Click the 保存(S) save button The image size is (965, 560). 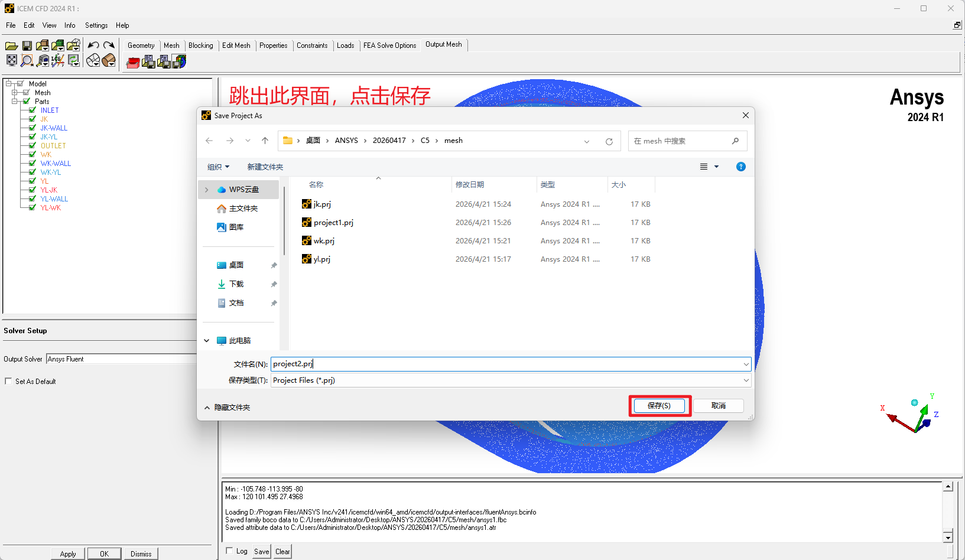point(659,406)
